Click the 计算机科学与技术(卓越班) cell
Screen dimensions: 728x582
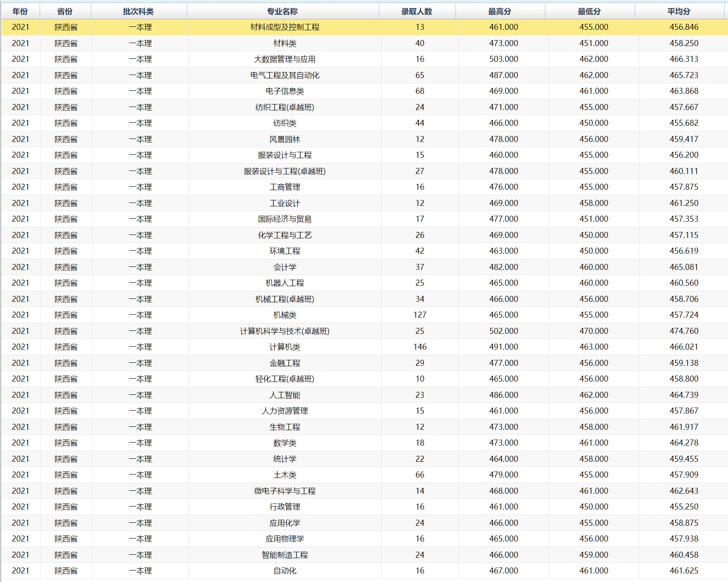pos(284,331)
